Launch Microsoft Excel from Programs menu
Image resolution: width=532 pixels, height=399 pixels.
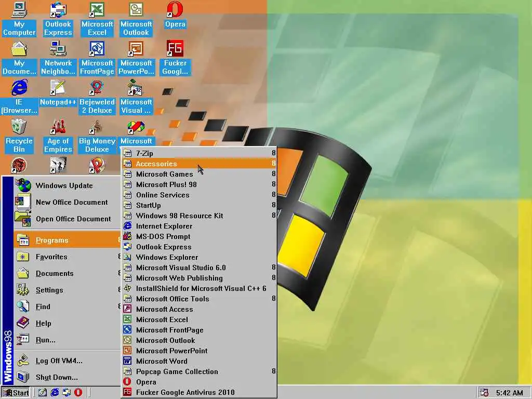[x=199, y=320]
